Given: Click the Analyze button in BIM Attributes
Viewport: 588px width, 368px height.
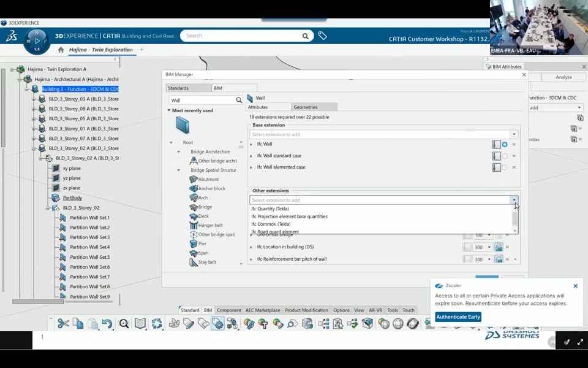Looking at the screenshot, I should coord(563,77).
